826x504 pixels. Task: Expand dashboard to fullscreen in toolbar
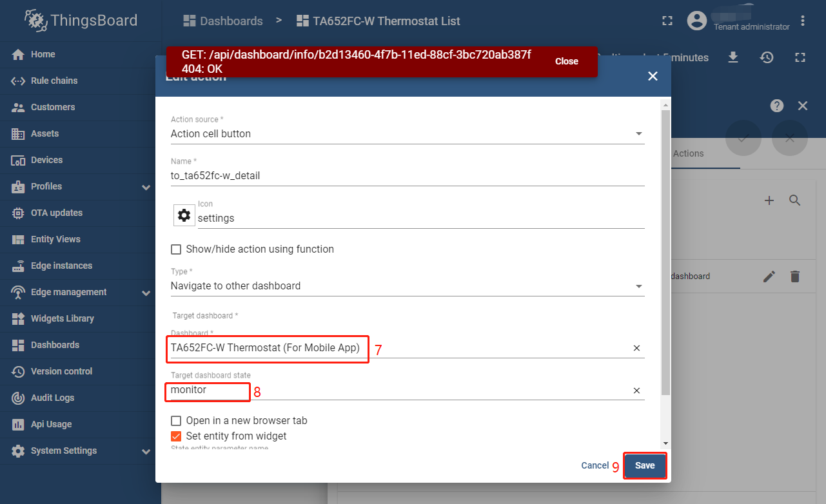point(800,57)
